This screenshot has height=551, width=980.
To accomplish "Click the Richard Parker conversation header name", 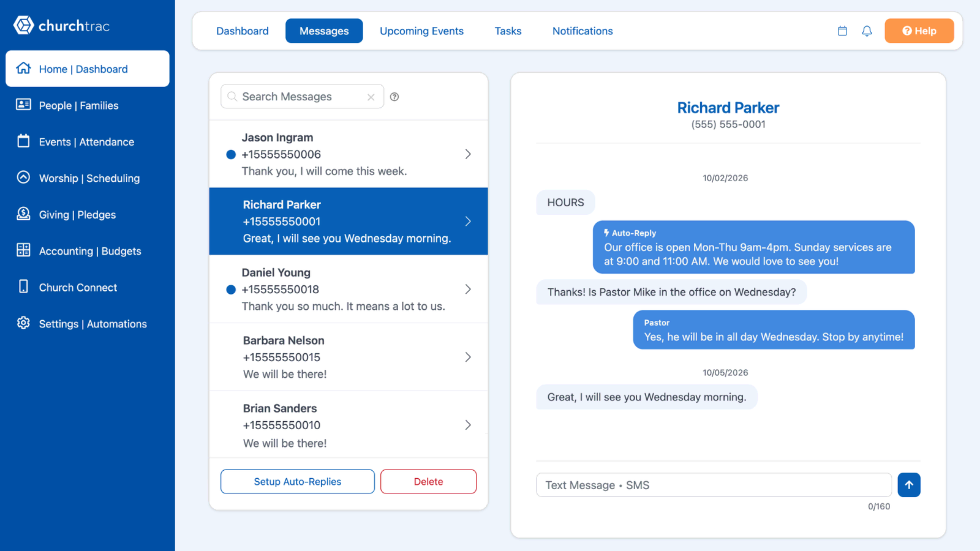I will coord(728,108).
